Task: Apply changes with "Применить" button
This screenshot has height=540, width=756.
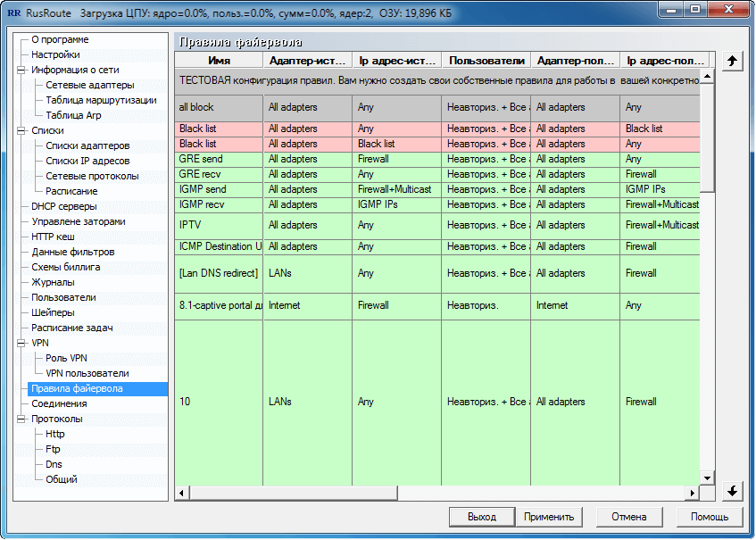Action: pyautogui.click(x=550, y=516)
